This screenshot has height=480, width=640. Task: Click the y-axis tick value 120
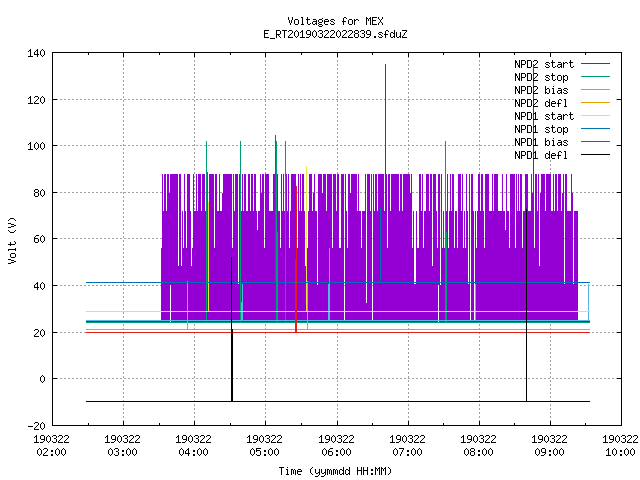36,100
